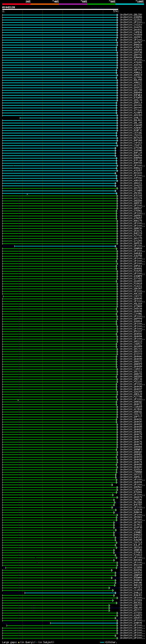The height and width of the screenshot is (644, 146).
Task: Open hit UniRef100_Q8LC80
Action: (131, 15)
